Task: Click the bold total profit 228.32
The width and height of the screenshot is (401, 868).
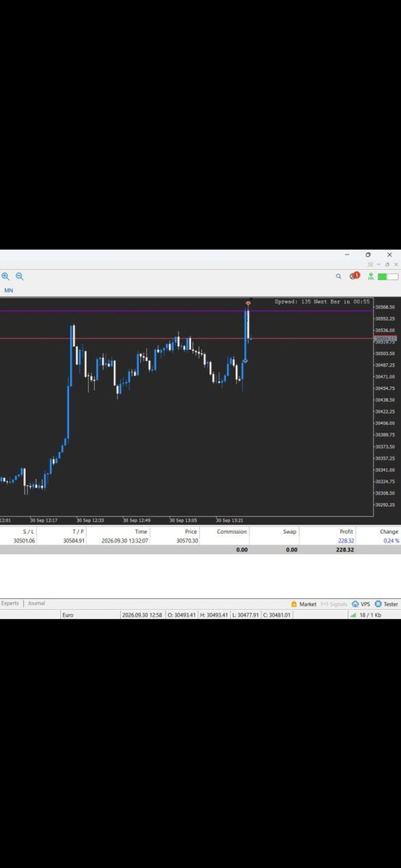Action: tap(345, 550)
